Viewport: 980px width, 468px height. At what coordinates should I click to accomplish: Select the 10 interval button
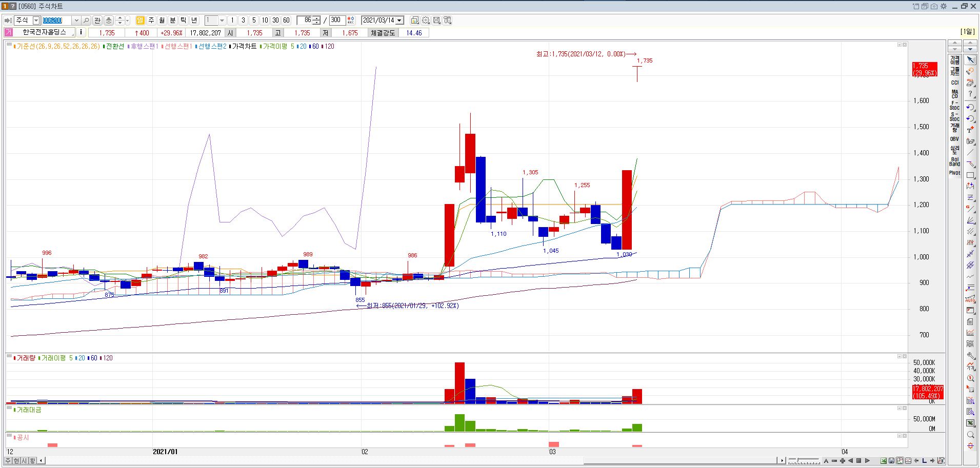tap(265, 21)
